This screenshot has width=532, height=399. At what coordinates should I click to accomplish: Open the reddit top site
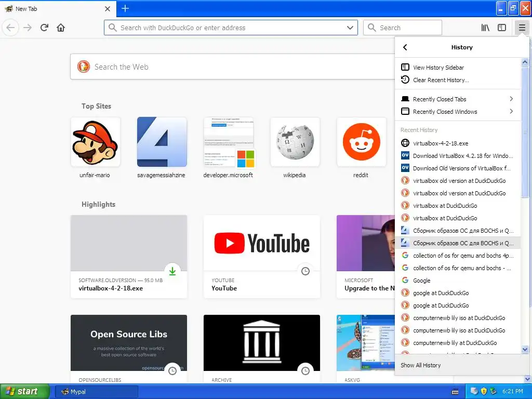pos(361,148)
